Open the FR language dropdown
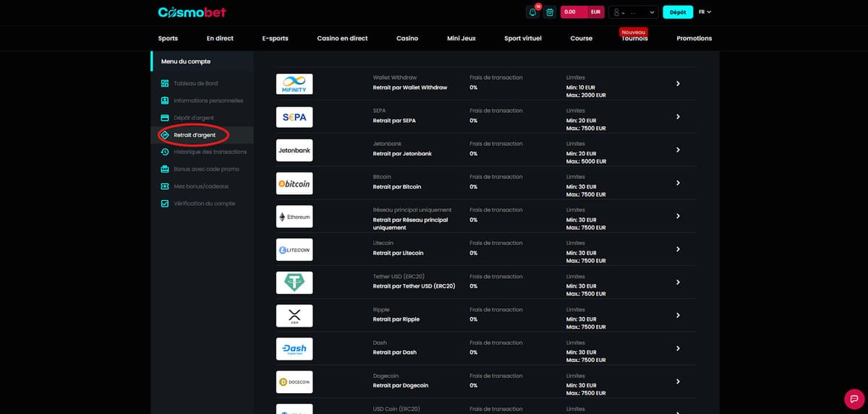Screen dimensions: 868x414 click(705, 12)
